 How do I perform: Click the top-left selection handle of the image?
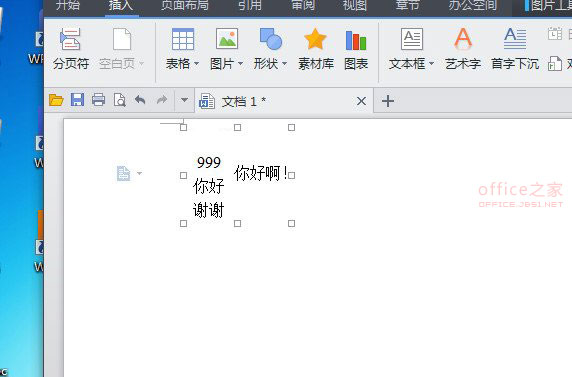[183, 127]
